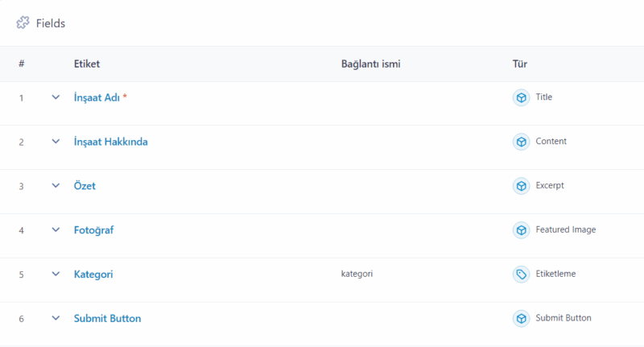
Task: Click the Fields puzzle piece icon
Action: pos(23,23)
